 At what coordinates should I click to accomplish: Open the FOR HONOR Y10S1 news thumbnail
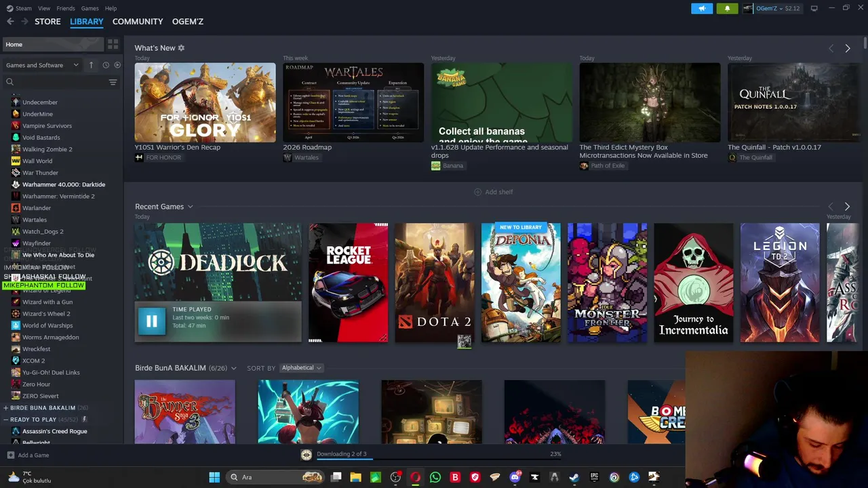point(205,102)
